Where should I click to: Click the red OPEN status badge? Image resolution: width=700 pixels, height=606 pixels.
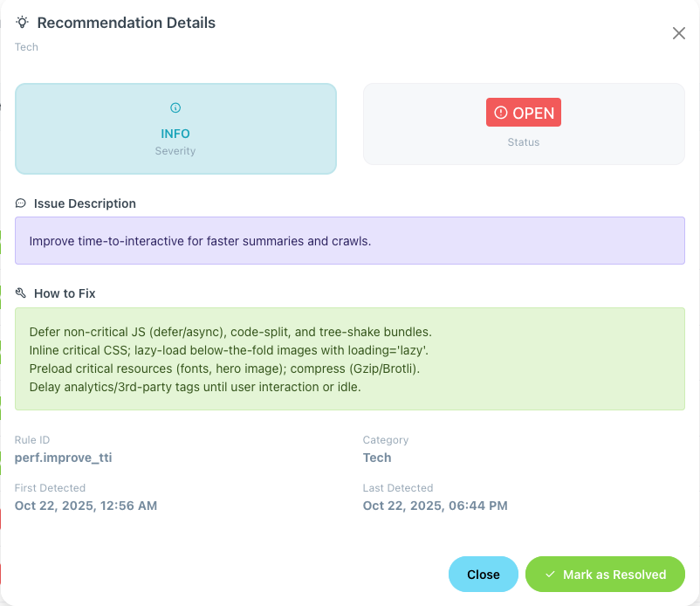point(524,113)
